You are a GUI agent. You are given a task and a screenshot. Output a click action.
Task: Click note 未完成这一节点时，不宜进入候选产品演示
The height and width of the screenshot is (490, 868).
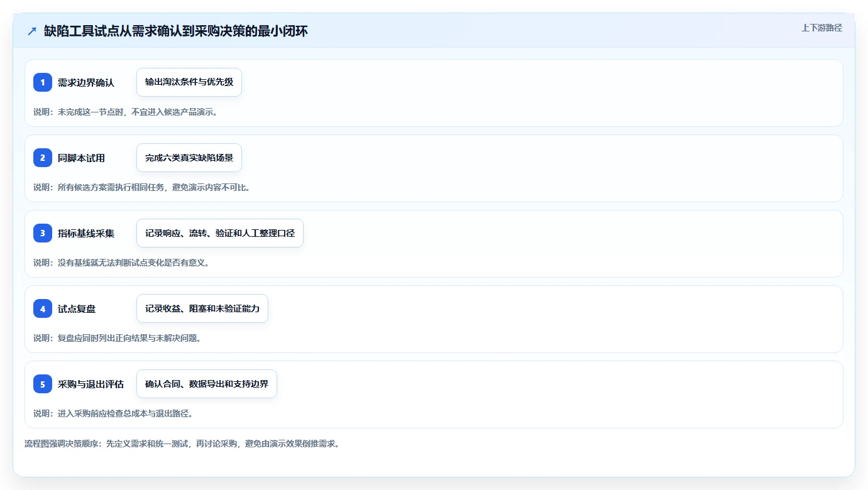[138, 112]
